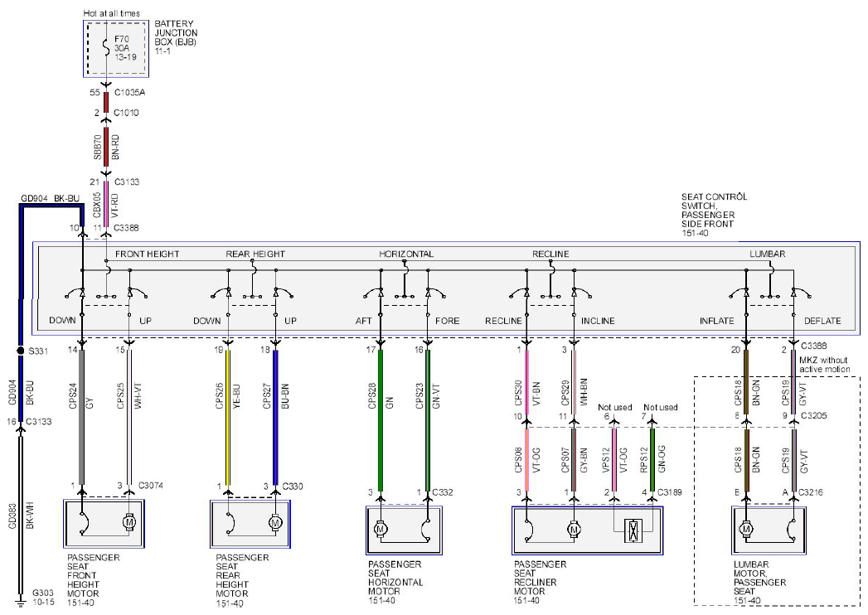Click the green CPS28 wire segment
868x615 pixels.
click(x=381, y=420)
